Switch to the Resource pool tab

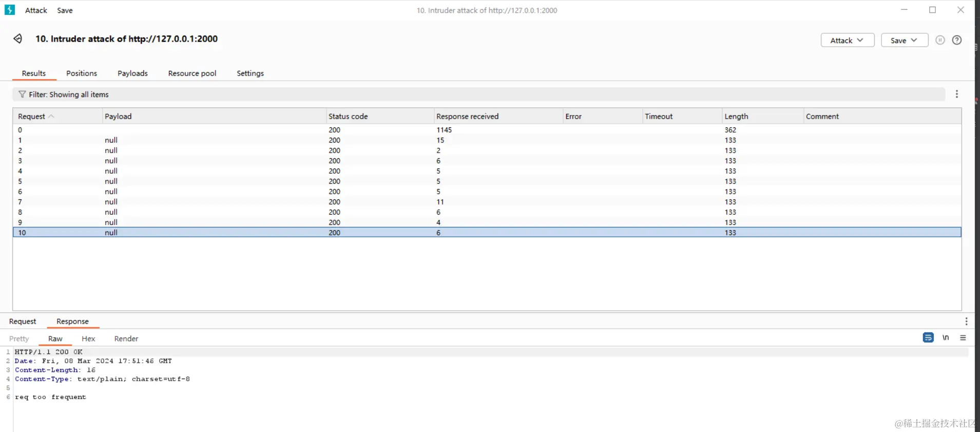point(193,73)
